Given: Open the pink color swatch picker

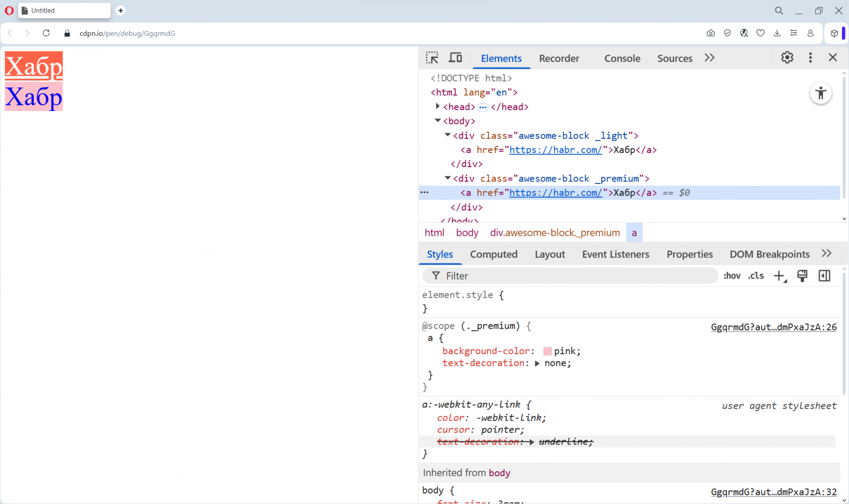Looking at the screenshot, I should pyautogui.click(x=547, y=352).
